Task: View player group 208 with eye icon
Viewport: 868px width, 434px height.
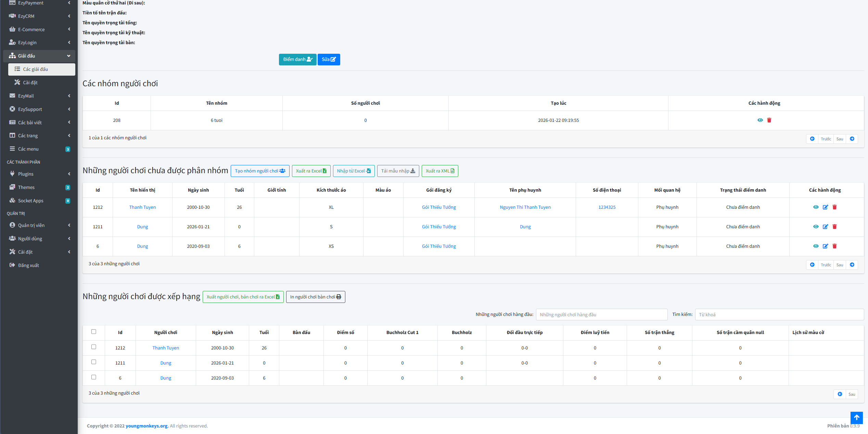Action: pos(760,120)
